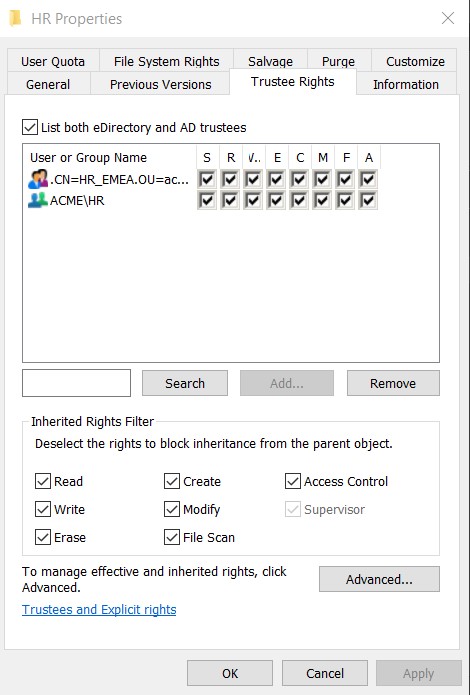470x695 pixels.
Task: Deselect Access Control in Inherited Rights Filter
Action: point(293,481)
